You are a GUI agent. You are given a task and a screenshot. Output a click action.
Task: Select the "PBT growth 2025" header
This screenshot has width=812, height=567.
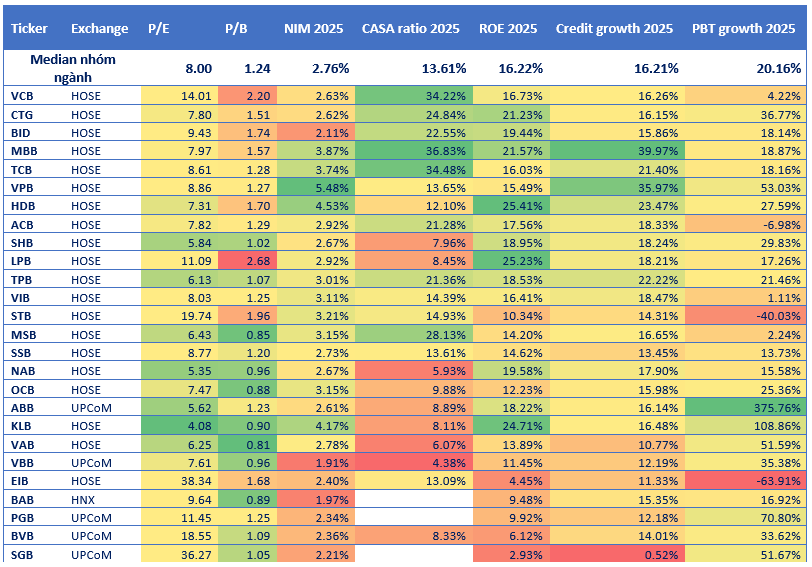click(x=743, y=28)
